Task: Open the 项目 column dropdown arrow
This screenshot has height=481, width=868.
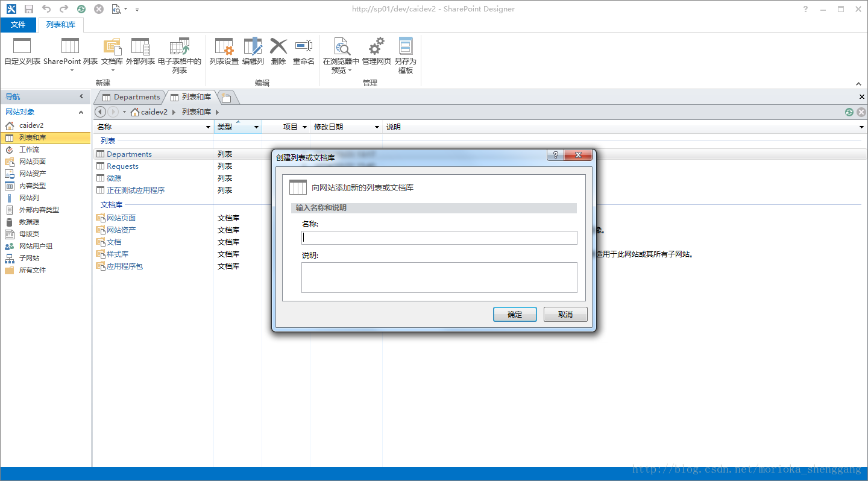Action: tap(305, 127)
